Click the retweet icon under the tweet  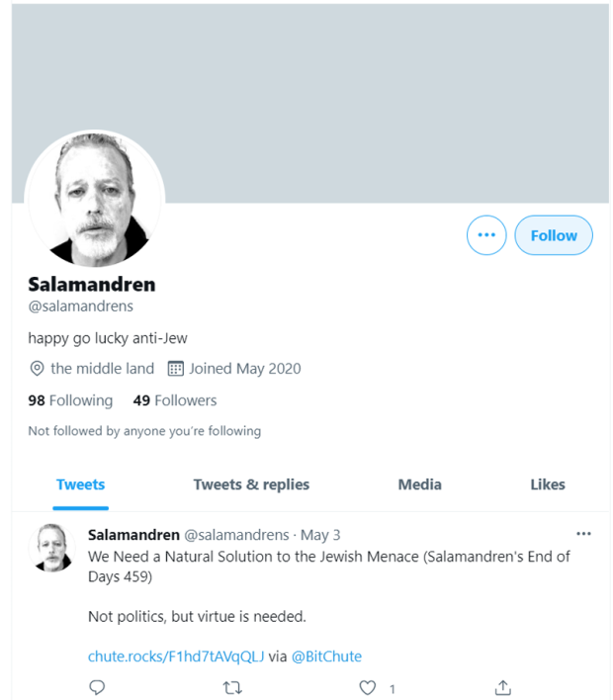point(231,688)
